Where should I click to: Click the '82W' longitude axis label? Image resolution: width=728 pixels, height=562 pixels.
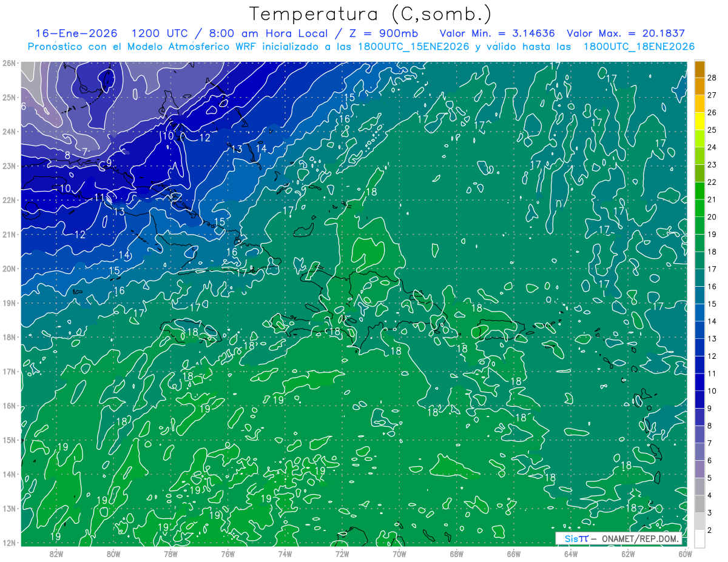coord(56,554)
